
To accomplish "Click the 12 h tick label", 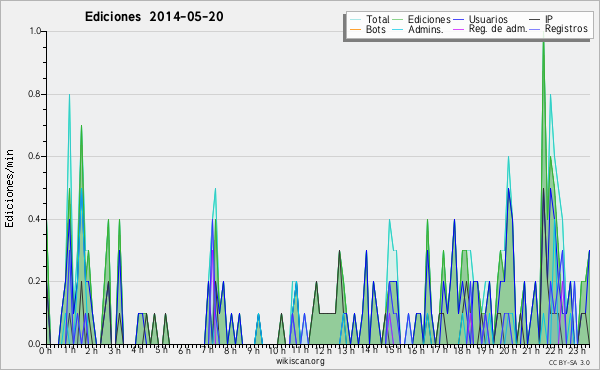I will coord(324,350).
